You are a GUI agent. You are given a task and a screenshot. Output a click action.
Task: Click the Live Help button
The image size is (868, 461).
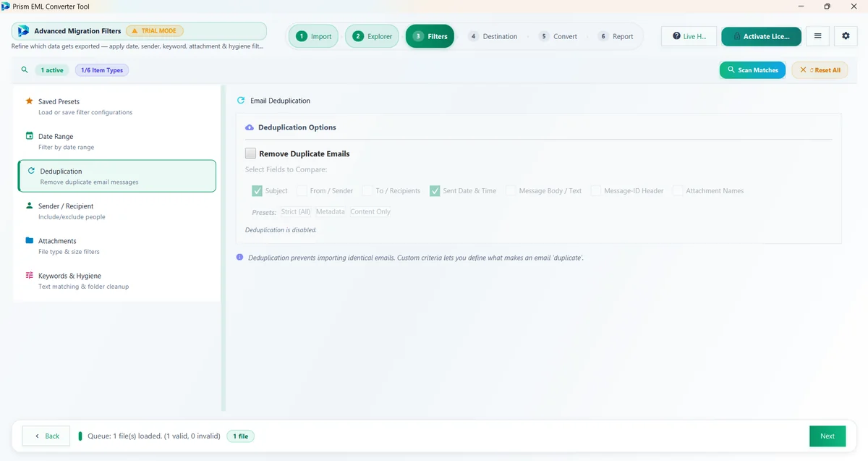(689, 36)
